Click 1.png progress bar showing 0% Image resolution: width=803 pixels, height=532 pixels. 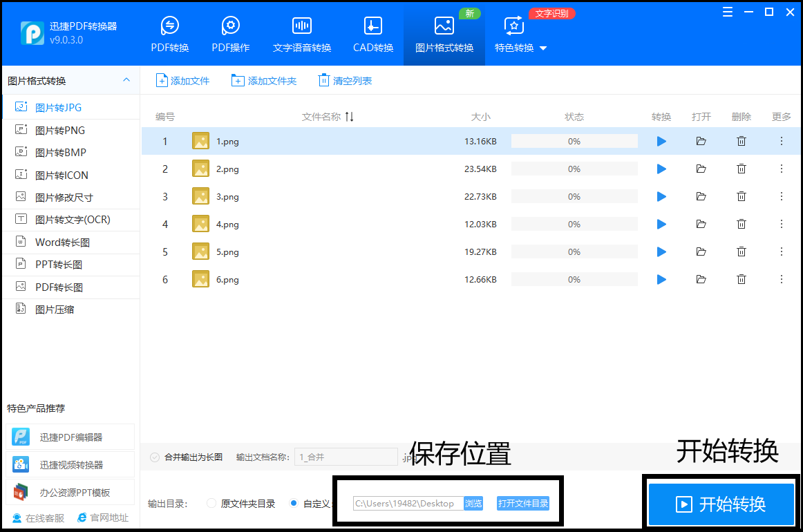(x=574, y=142)
